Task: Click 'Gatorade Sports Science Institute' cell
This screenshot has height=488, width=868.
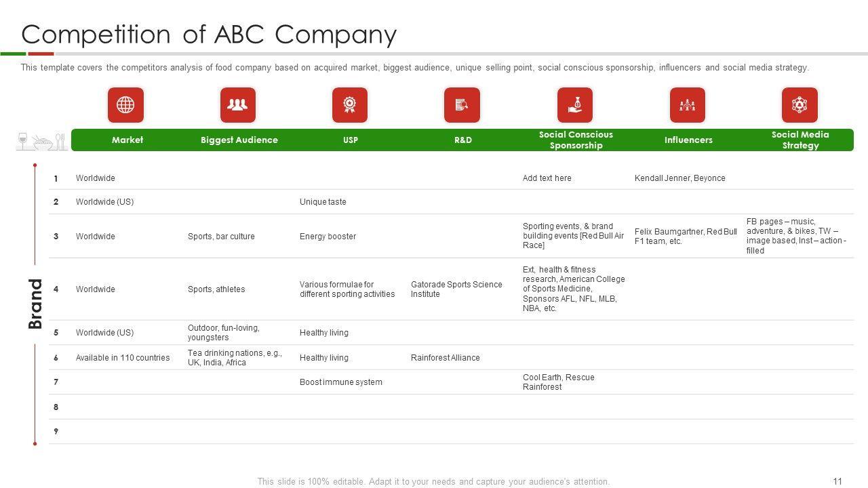Action: [456, 289]
